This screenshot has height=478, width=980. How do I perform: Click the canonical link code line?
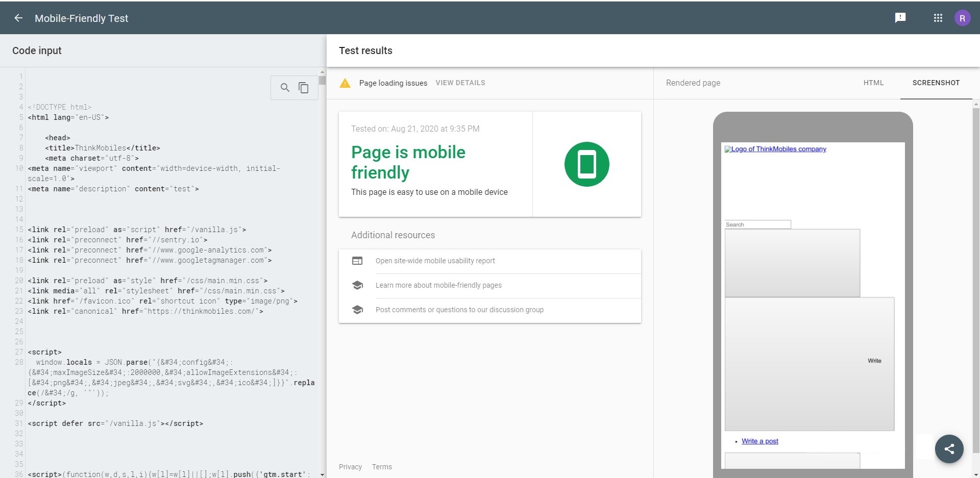coord(145,311)
